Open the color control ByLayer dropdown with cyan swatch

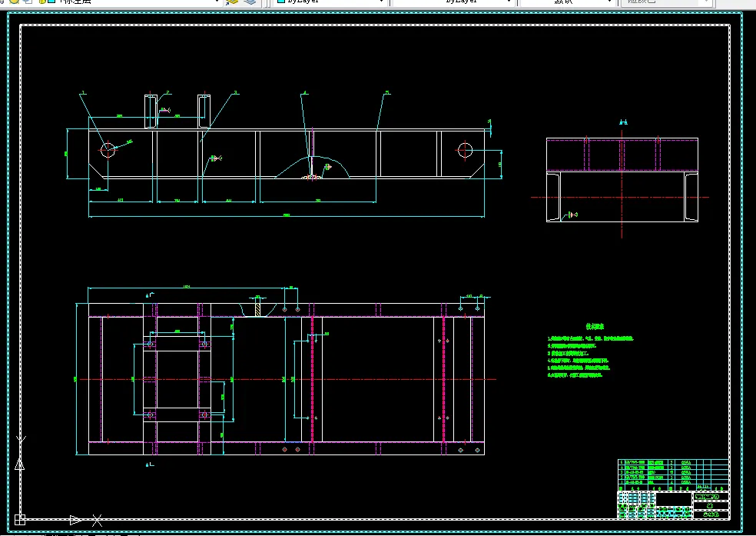pos(330,2)
